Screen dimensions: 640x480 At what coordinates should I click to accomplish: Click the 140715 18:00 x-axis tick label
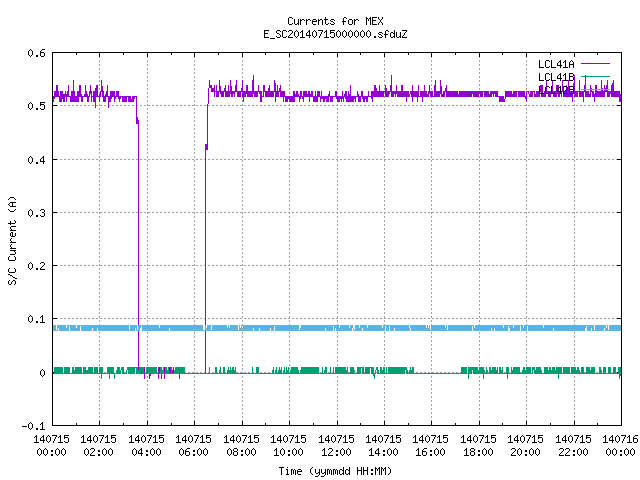[478, 446]
